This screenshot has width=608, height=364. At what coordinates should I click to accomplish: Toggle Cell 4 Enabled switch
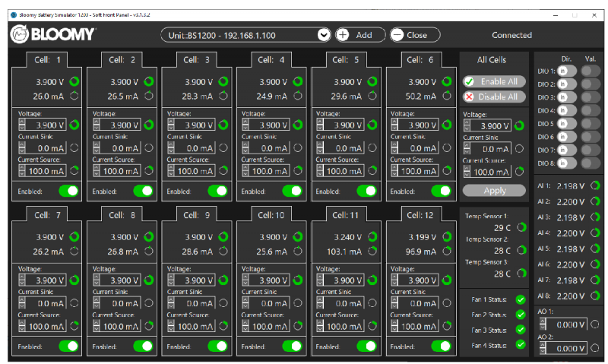(292, 191)
